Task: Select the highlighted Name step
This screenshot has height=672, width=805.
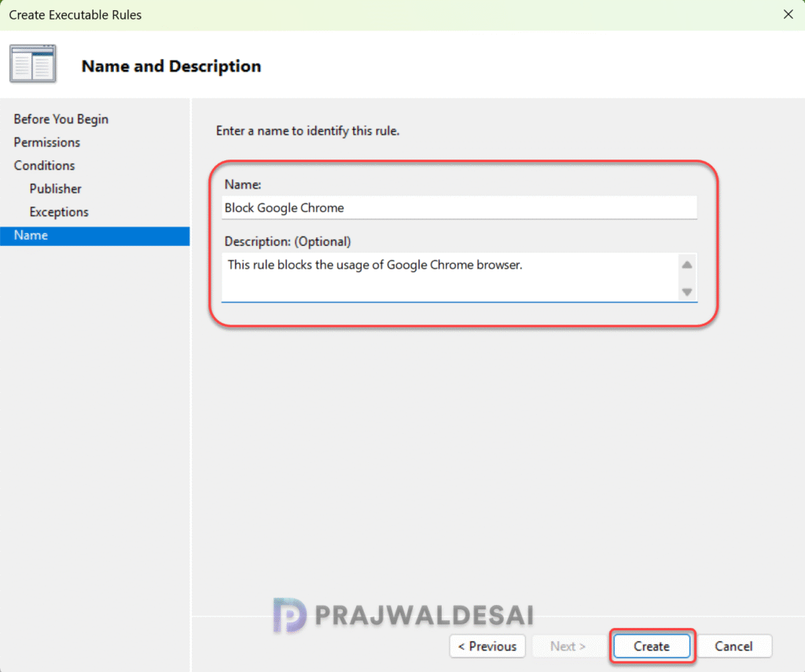Action: [x=95, y=236]
